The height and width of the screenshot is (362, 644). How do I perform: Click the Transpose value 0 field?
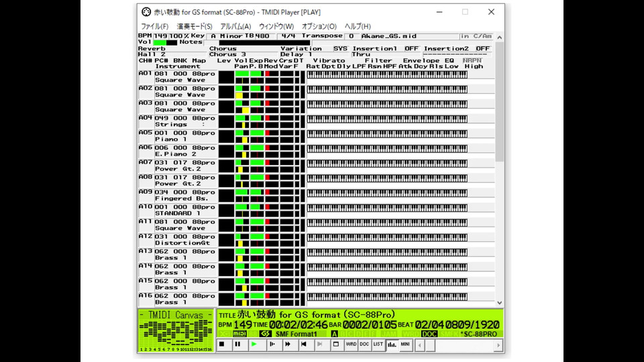coord(351,36)
